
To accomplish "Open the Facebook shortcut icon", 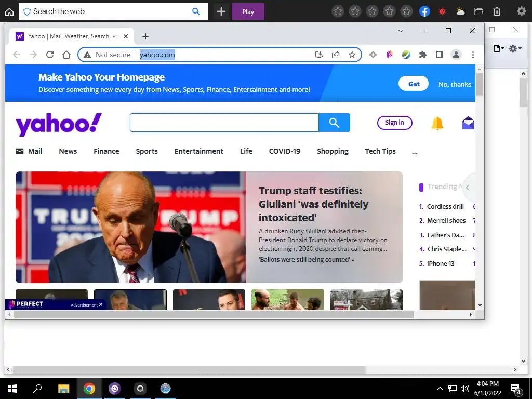I will pos(424,11).
